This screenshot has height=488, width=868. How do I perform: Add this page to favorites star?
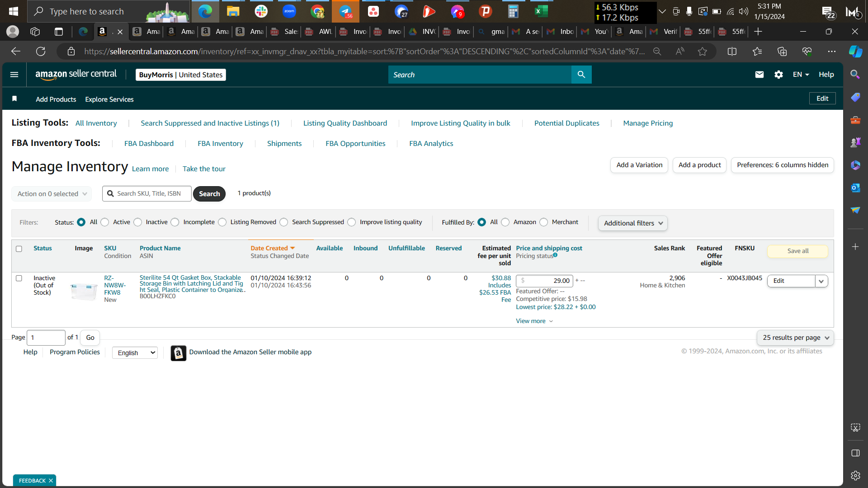(x=702, y=52)
